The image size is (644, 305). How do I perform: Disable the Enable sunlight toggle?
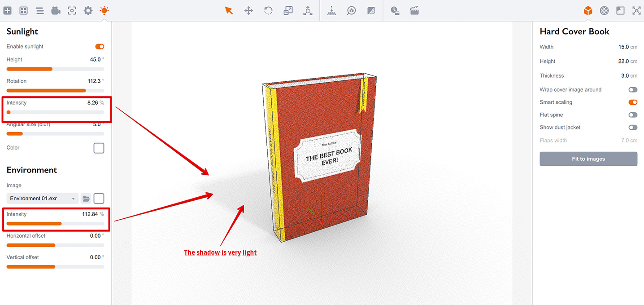[99, 46]
